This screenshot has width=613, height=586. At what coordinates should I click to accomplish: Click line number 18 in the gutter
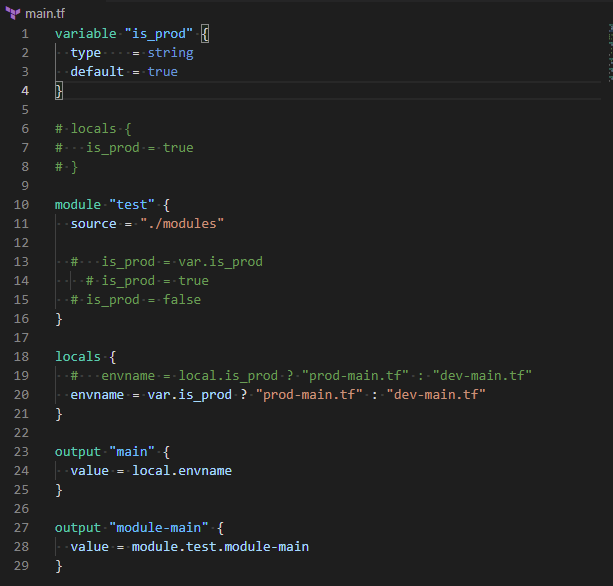(x=21, y=357)
